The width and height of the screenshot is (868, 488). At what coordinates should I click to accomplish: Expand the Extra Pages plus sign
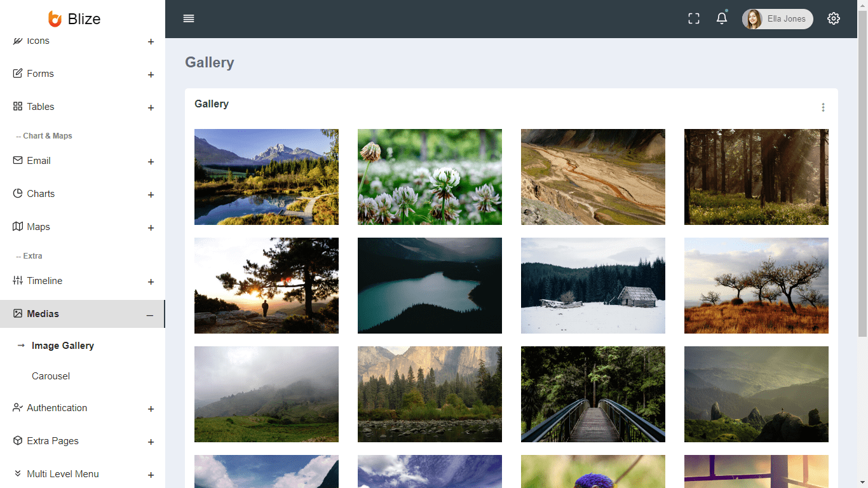pos(151,442)
